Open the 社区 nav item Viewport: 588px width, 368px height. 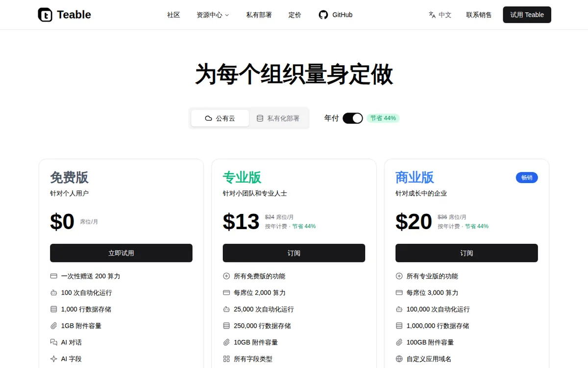click(x=173, y=15)
